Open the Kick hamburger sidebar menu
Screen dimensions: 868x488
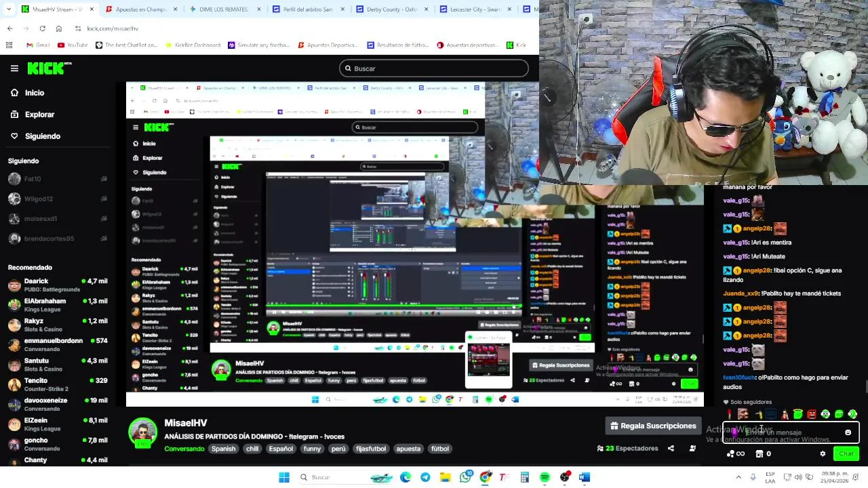click(14, 68)
